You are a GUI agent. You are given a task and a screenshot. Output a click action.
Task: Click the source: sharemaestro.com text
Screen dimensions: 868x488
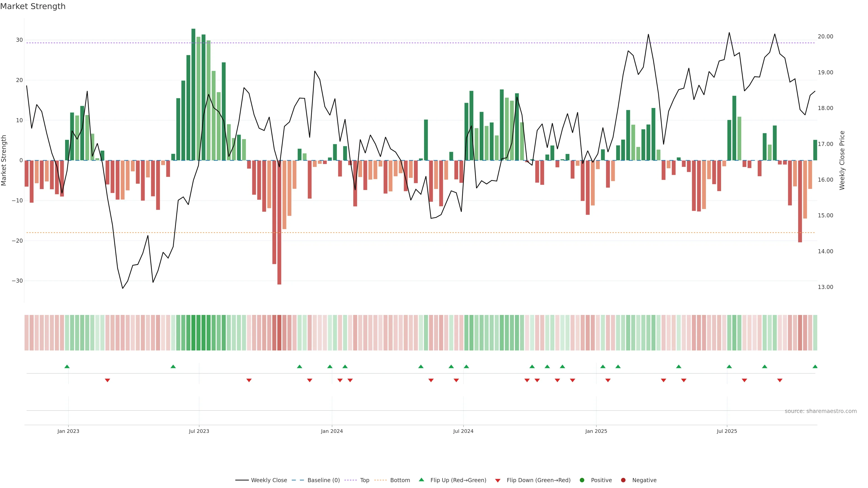[x=821, y=411]
